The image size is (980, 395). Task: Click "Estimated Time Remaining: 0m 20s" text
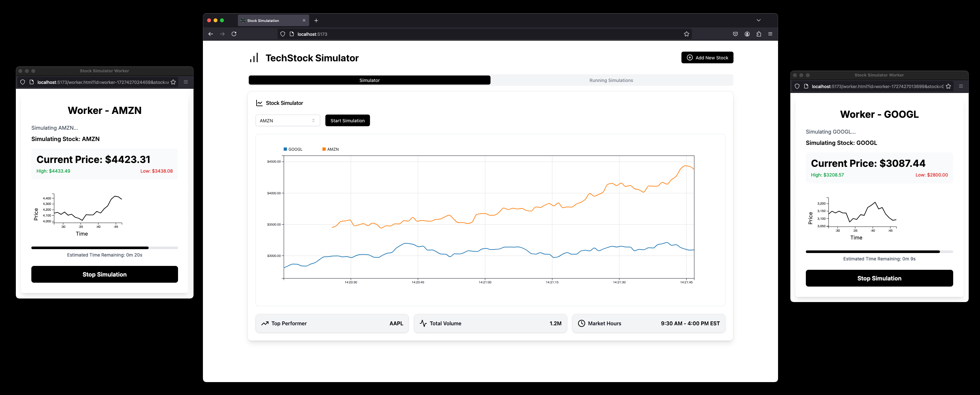click(105, 255)
